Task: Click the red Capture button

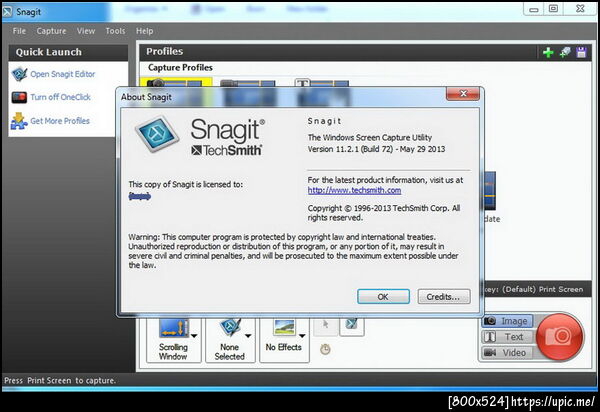Action: click(559, 337)
